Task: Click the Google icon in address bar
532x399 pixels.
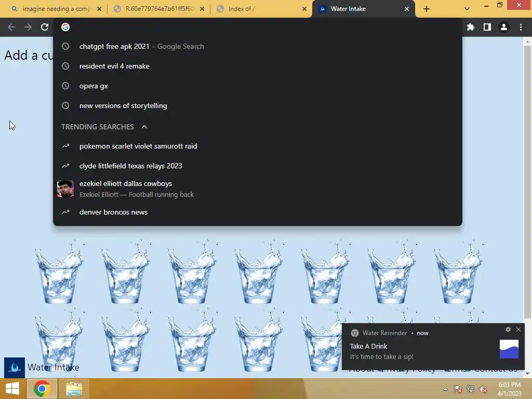Action: [65, 27]
